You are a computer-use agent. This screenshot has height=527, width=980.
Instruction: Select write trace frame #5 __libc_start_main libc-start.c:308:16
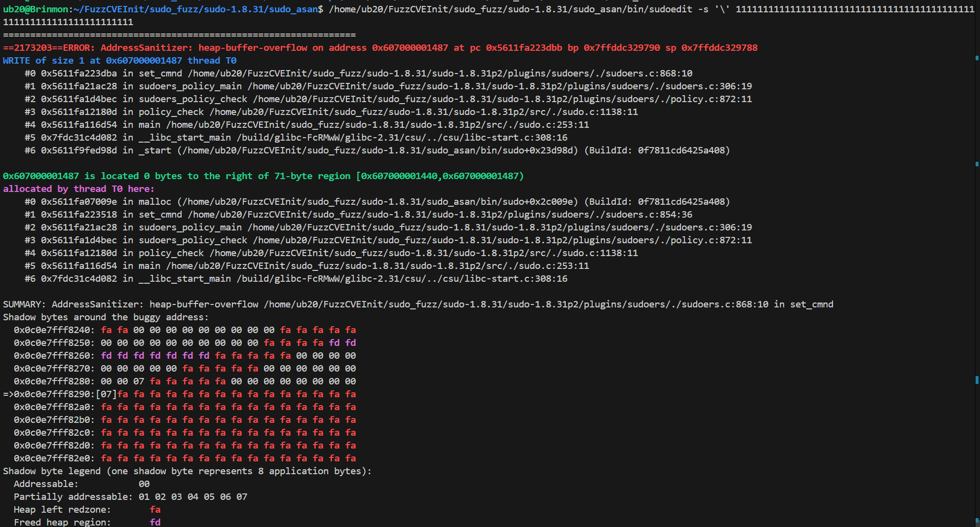[x=296, y=138]
